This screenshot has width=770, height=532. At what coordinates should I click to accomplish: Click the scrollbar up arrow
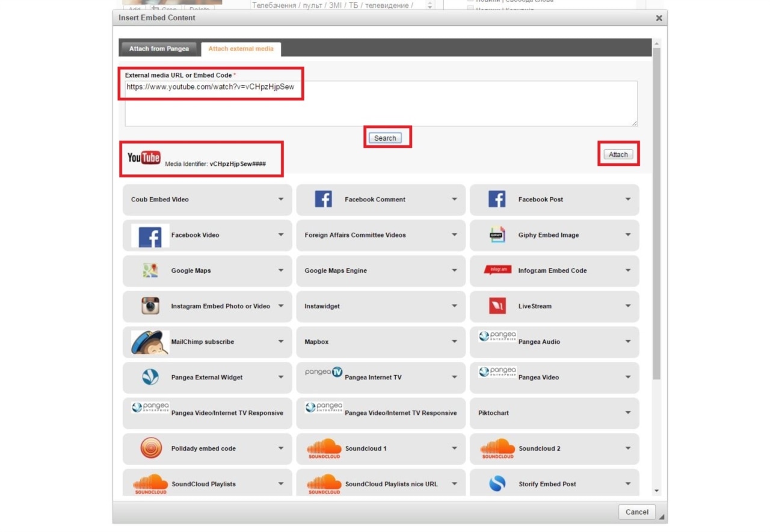pos(656,43)
